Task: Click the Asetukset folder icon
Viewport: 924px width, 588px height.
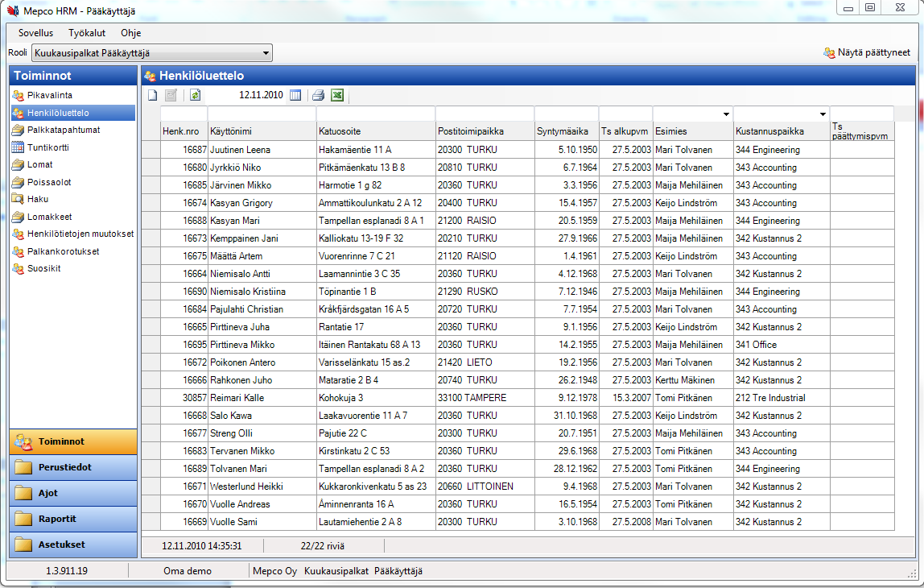Action: coord(23,545)
